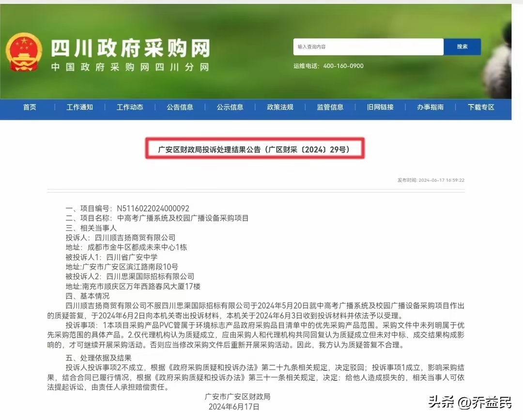This screenshot has height=420, width=523.
Task: Click the search input field 输入查询内容
Action: [368, 47]
